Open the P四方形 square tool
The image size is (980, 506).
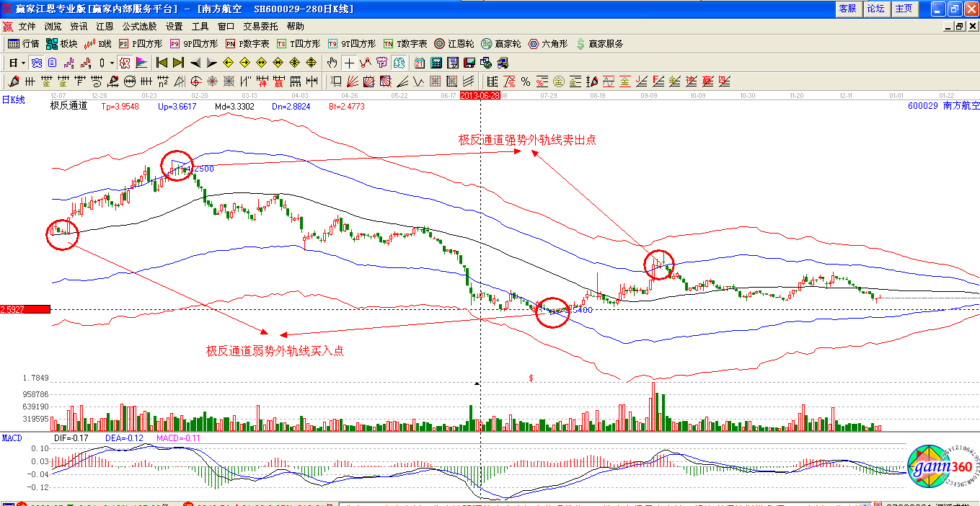coord(141,44)
